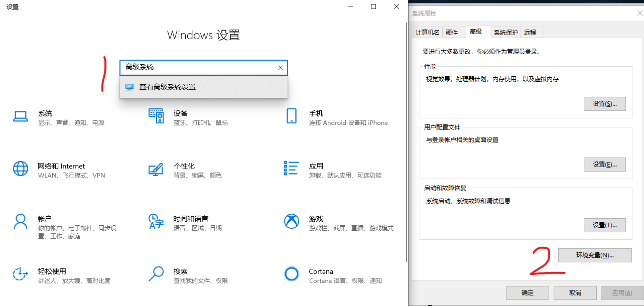Screen dimensions: 644x306
Task: Maximize the Settings window
Action: click(x=373, y=7)
